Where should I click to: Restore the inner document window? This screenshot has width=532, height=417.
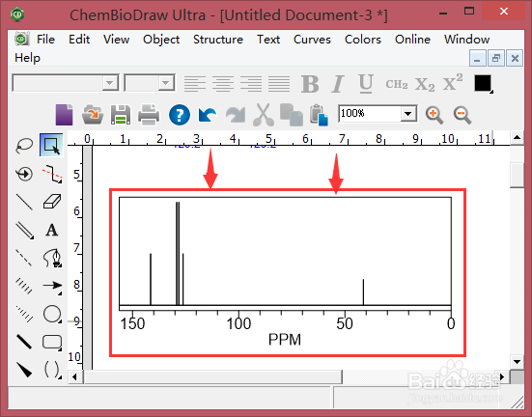(495, 58)
